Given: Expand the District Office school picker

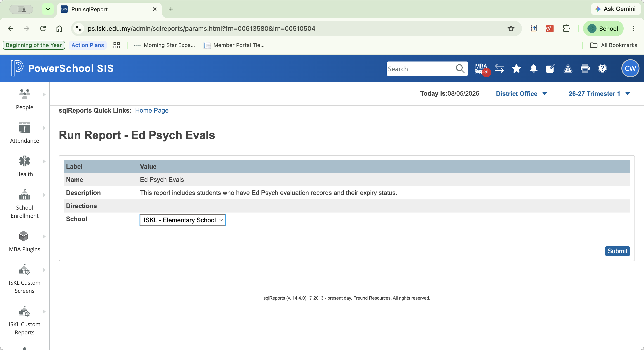Looking at the screenshot, I should [x=521, y=94].
